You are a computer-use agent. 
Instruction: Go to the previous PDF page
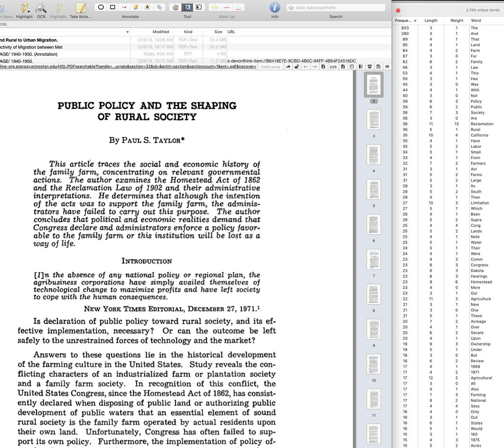pos(323,67)
